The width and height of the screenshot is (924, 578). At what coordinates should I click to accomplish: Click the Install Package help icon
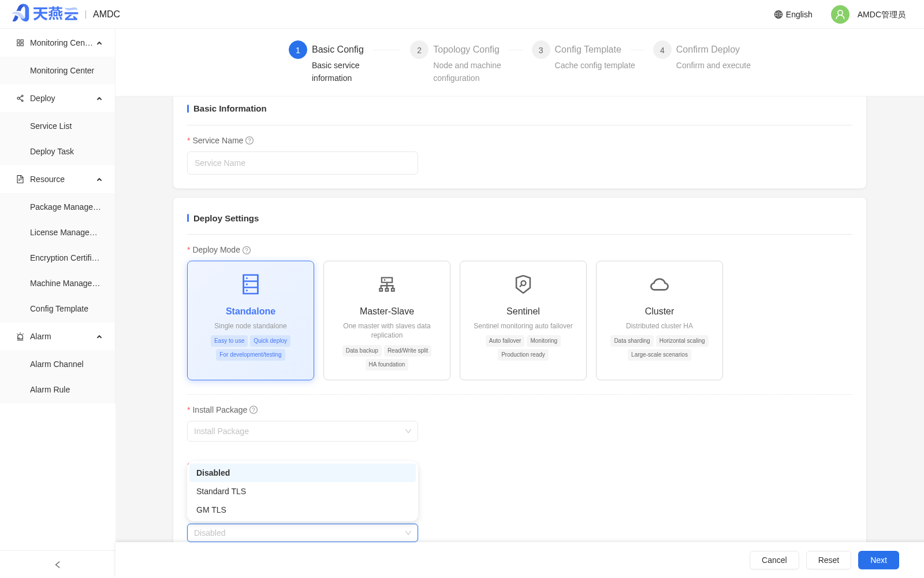click(x=254, y=410)
